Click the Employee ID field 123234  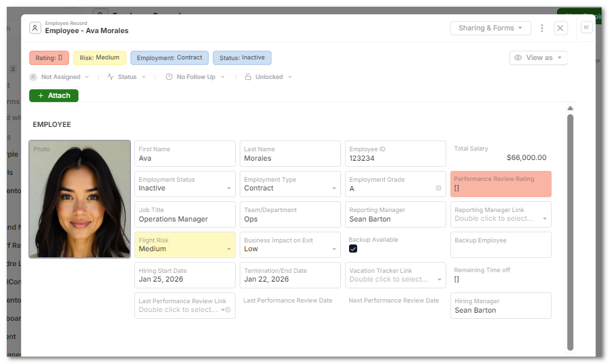pyautogui.click(x=396, y=154)
